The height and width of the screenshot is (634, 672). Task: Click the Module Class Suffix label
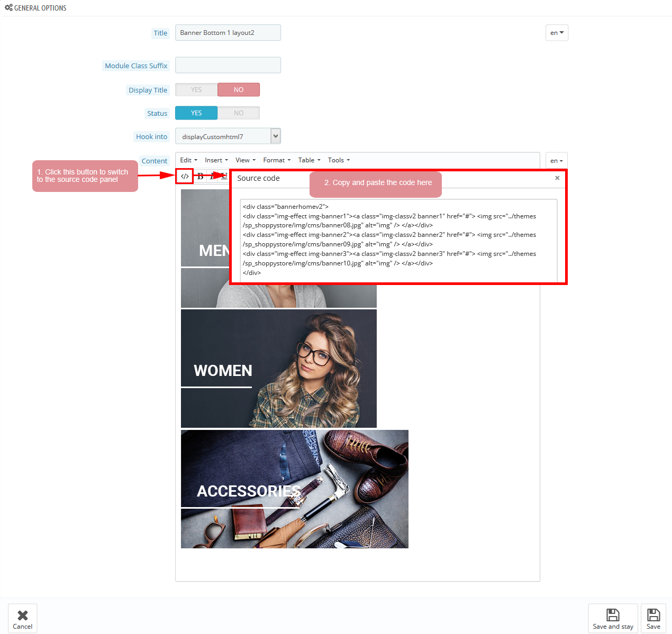pos(136,66)
